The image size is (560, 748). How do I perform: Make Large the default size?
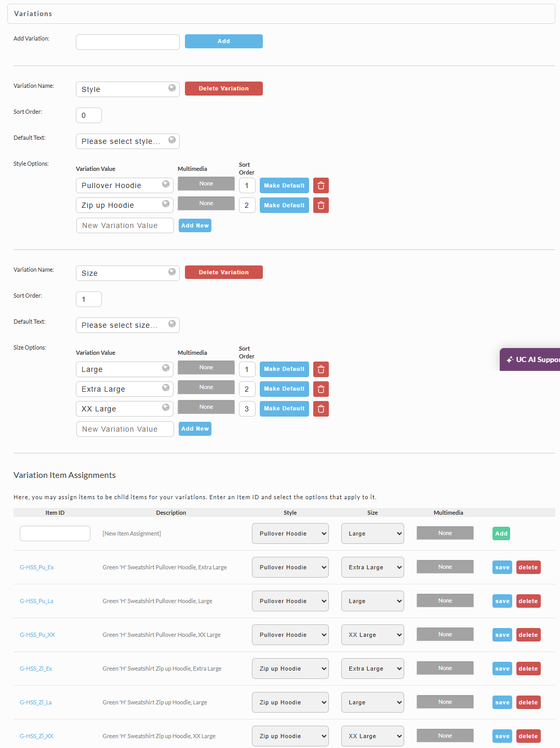pos(284,369)
